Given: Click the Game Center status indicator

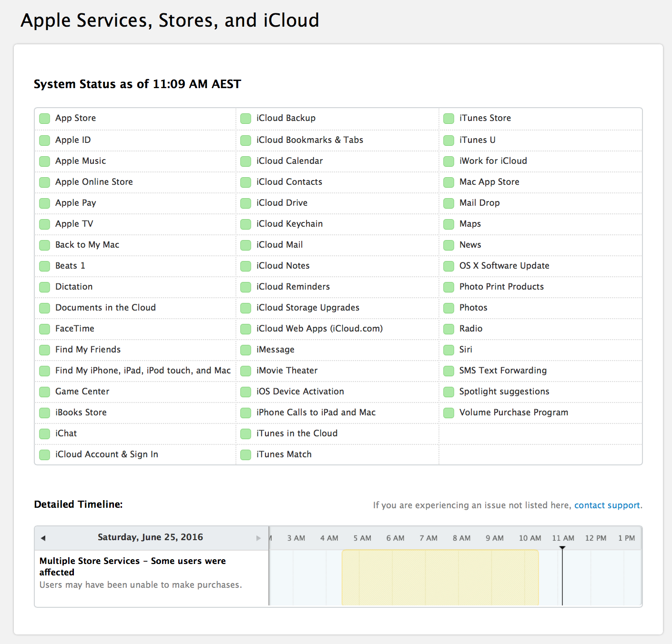Looking at the screenshot, I should (45, 392).
